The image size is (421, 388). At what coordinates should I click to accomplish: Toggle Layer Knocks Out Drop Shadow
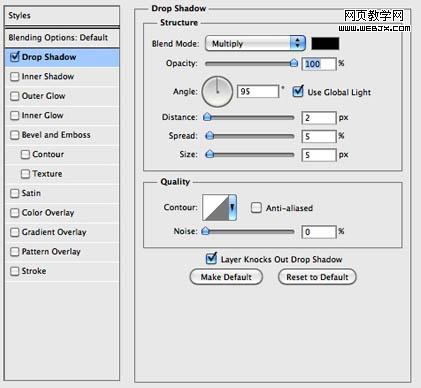pos(211,259)
